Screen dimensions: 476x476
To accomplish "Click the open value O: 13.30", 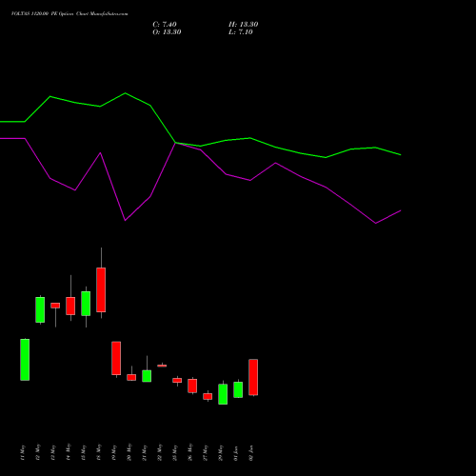I will click(x=167, y=32).
